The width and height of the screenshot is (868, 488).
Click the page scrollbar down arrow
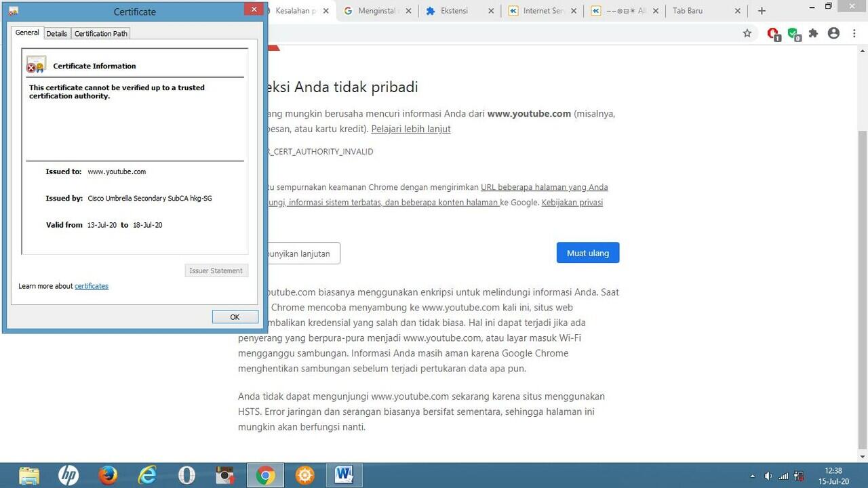863,456
